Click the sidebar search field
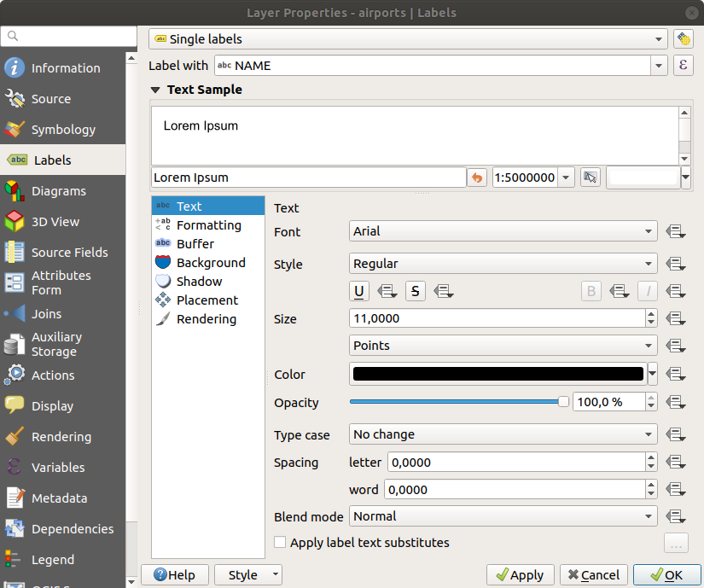 (69, 36)
